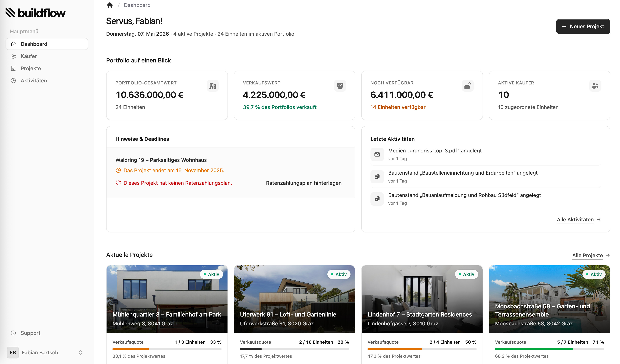The image size is (620, 364).
Task: Click the arrow next to Alle Aktivitäten
Action: (599, 220)
